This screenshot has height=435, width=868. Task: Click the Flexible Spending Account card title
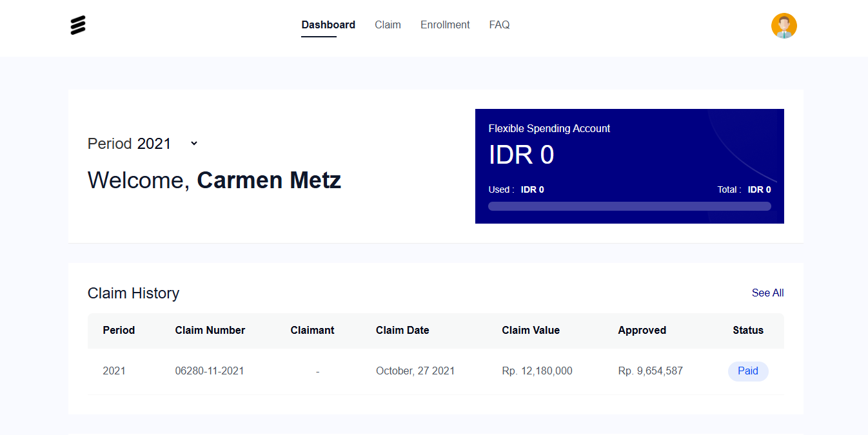[549, 128]
